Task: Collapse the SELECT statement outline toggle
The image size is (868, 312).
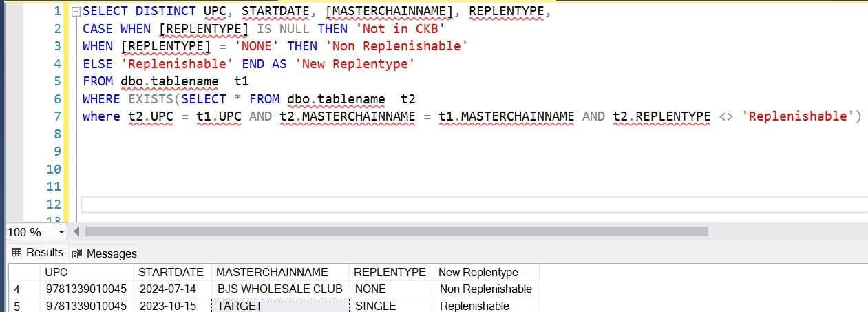Action: coord(76,12)
